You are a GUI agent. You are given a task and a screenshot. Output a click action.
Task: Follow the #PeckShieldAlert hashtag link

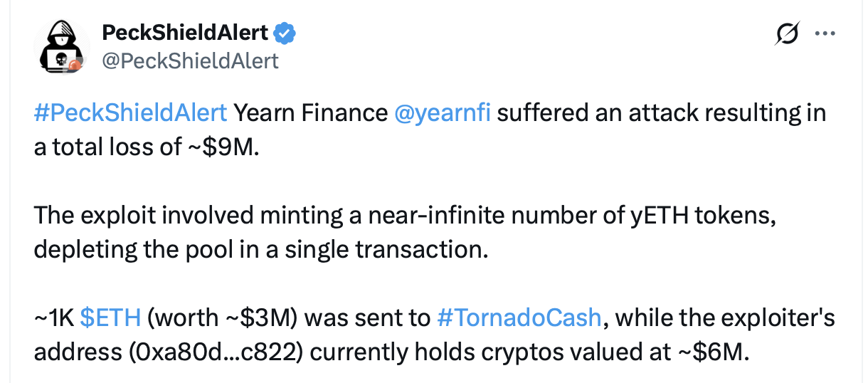click(130, 113)
